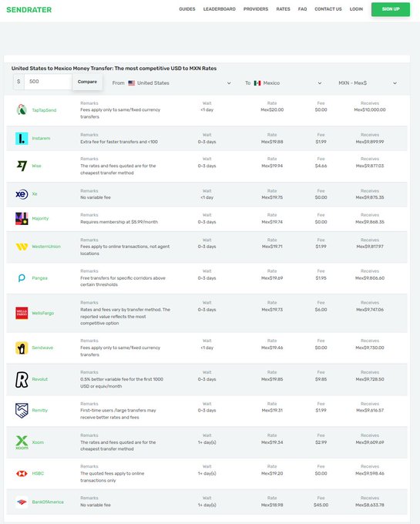Click the HSBC logo icon
The height and width of the screenshot is (524, 420).
pos(22,474)
